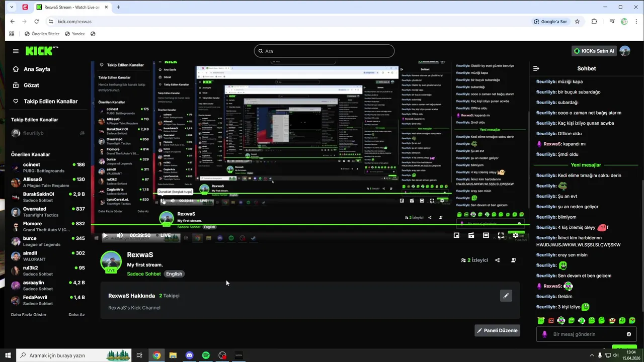Open the profile avatar menu
The width and height of the screenshot is (644, 362).
625,51
